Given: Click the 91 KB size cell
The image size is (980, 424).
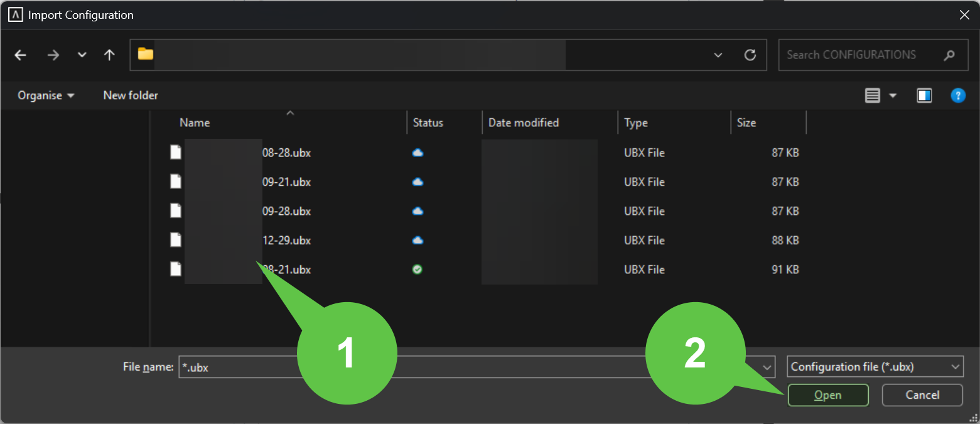Looking at the screenshot, I should click(x=785, y=269).
